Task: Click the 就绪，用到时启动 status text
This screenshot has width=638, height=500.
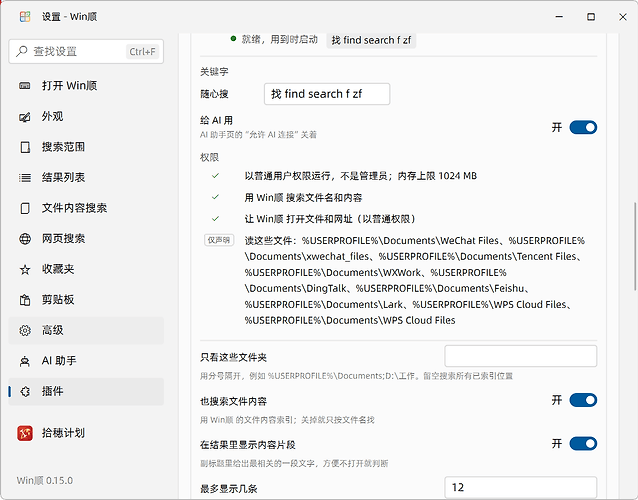Action: click(280, 39)
